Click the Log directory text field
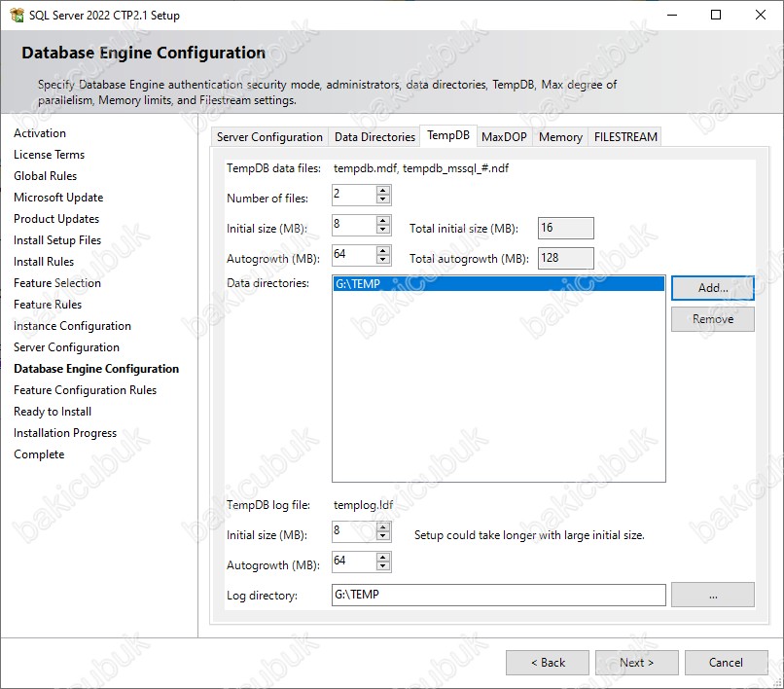 497,595
